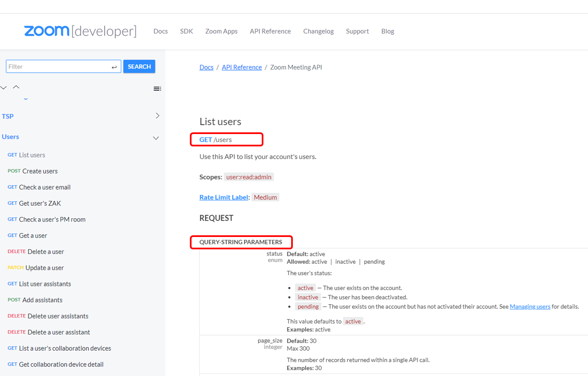Expand all sections with the up chevron icon
Image resolution: width=588 pixels, height=376 pixels.
(16, 87)
